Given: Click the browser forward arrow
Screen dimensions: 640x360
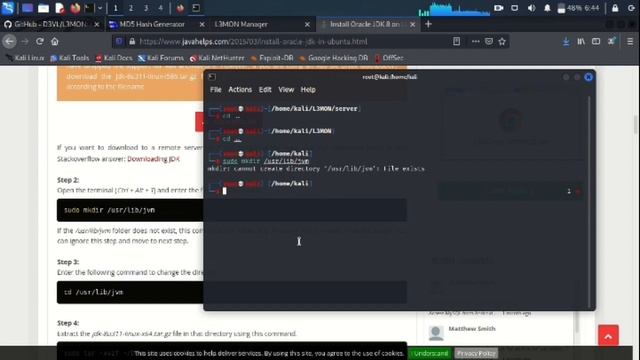Looking at the screenshot, I should 25,41.
